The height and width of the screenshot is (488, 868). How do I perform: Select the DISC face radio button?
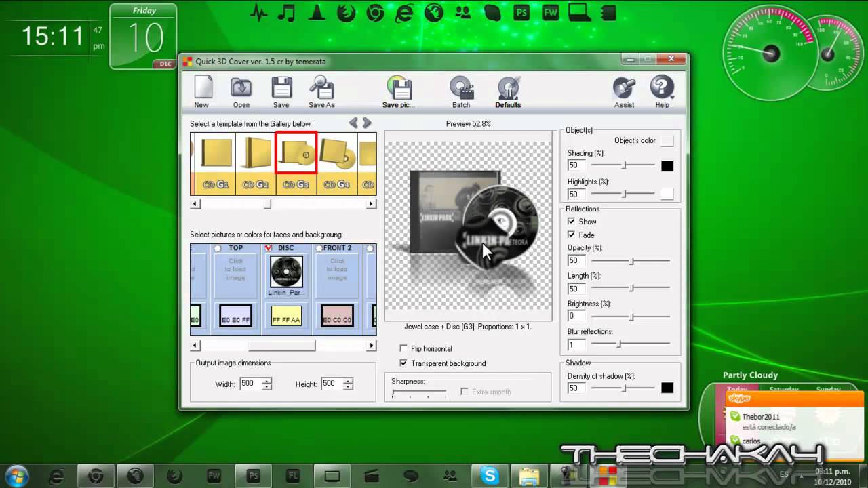tap(269, 249)
